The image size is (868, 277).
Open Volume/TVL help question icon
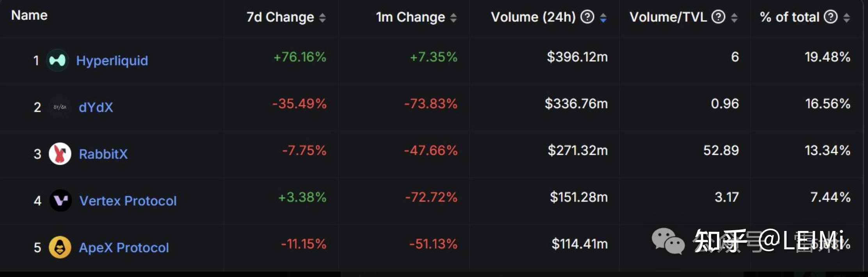pos(718,17)
